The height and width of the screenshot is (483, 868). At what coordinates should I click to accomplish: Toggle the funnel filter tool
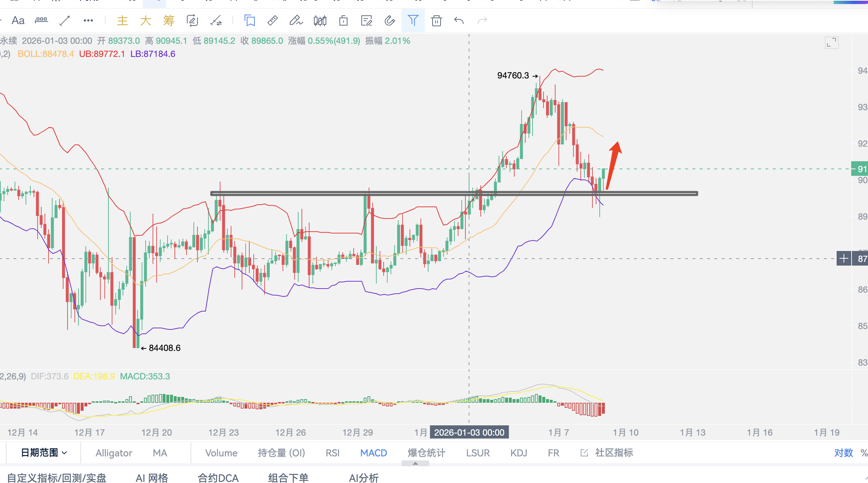pyautogui.click(x=413, y=20)
